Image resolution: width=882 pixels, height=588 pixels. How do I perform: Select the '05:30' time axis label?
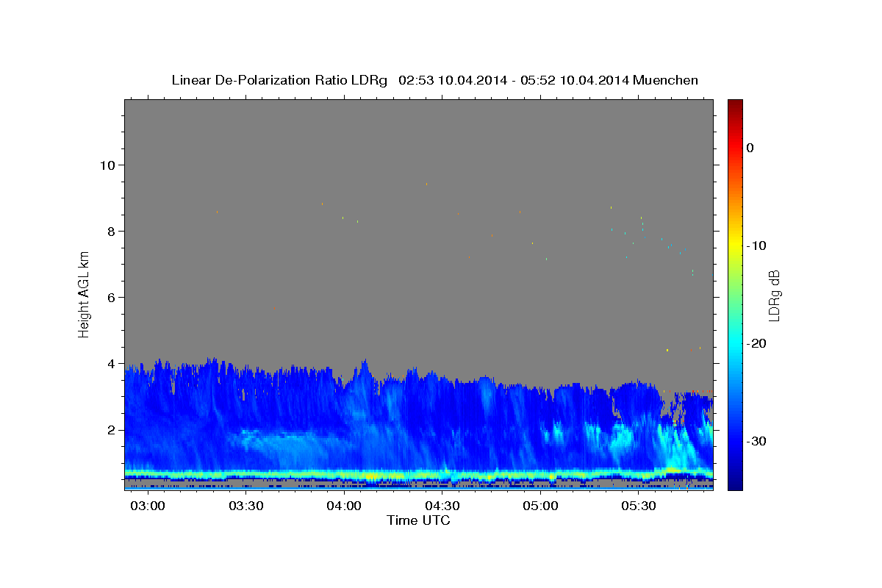coord(639,506)
